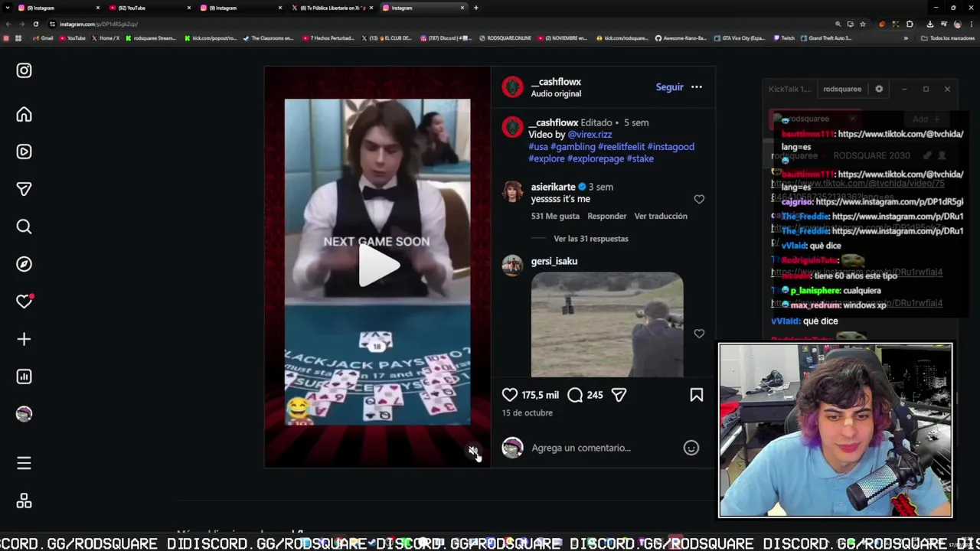This screenshot has width=980, height=551.
Task: Open GTA Vice City bookmark
Action: 740,38
